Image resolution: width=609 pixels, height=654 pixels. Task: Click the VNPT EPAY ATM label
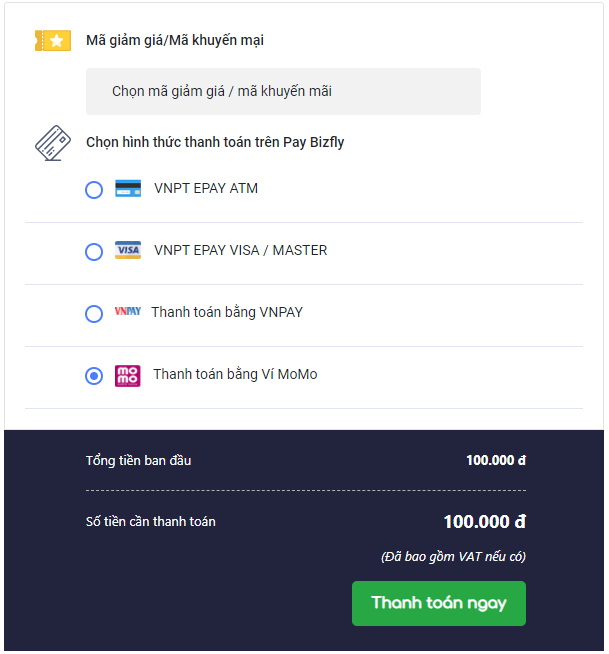tap(206, 189)
